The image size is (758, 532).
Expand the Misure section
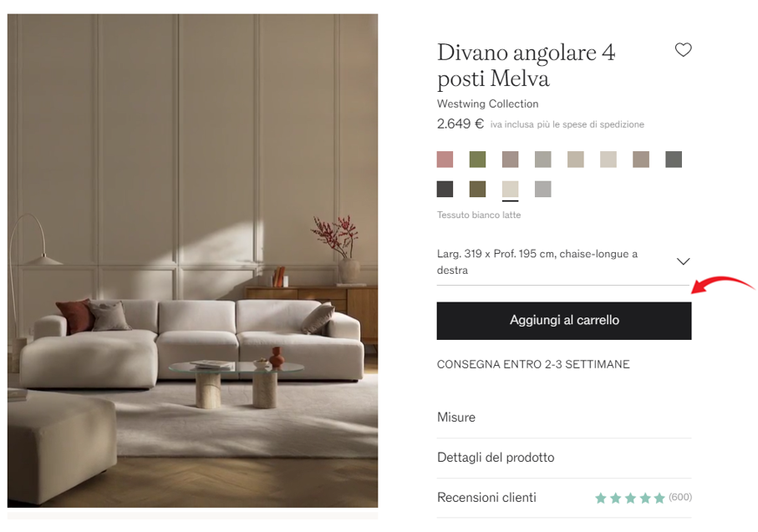[563, 418]
